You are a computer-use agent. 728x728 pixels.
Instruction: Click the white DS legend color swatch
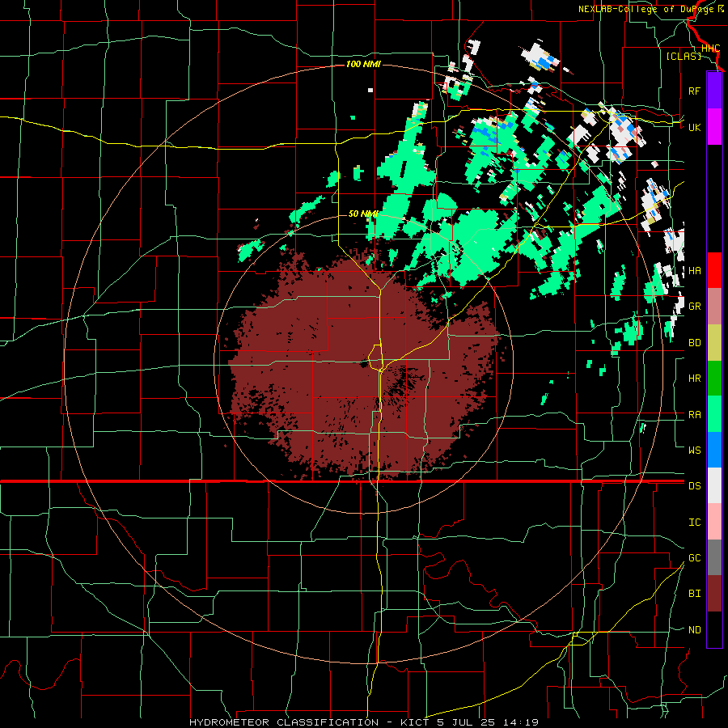pos(714,485)
